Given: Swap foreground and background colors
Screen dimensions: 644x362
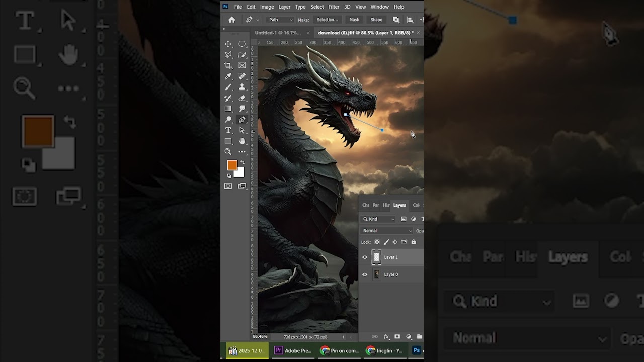Looking at the screenshot, I should [x=242, y=162].
